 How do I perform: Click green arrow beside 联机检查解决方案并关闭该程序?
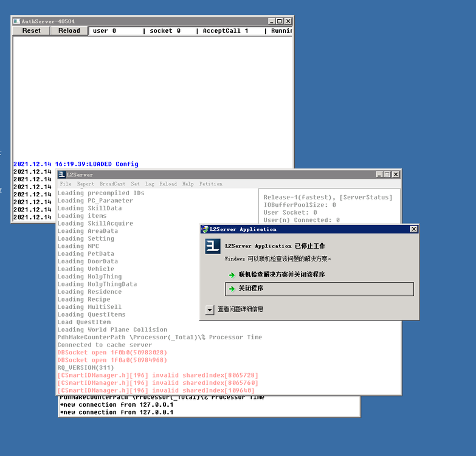[232, 275]
